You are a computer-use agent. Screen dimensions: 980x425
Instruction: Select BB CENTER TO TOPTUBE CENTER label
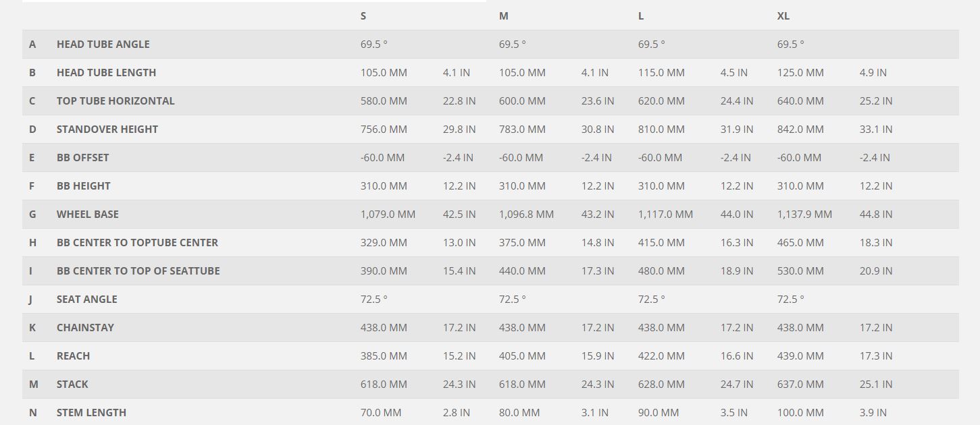pos(137,242)
